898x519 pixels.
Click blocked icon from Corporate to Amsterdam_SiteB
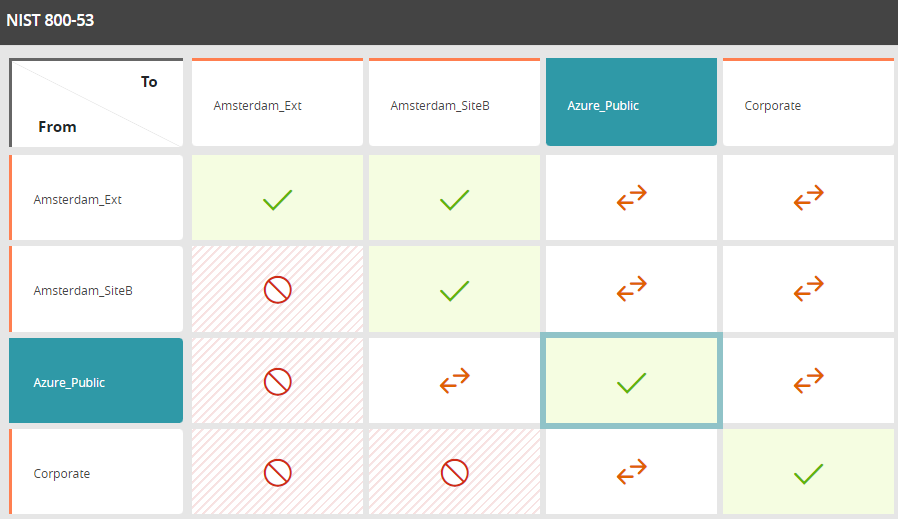coord(454,473)
